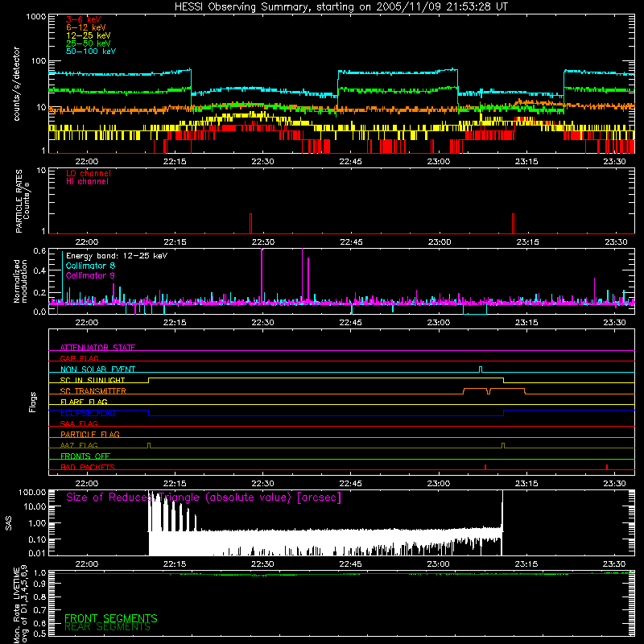Viewport: 644px width, 644px height.
Task: Click 22:00 tick label under count rates
Action: tap(87, 162)
